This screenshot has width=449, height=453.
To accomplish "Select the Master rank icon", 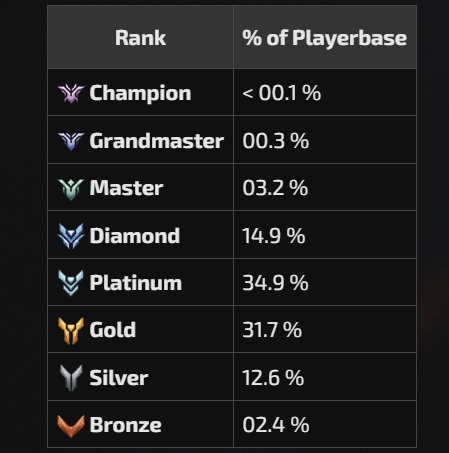I will [71, 189].
